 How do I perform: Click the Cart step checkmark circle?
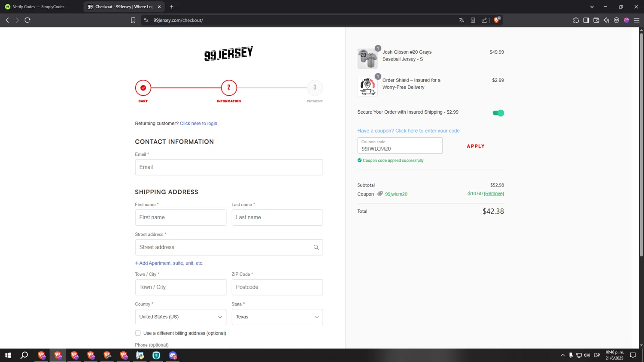(143, 88)
